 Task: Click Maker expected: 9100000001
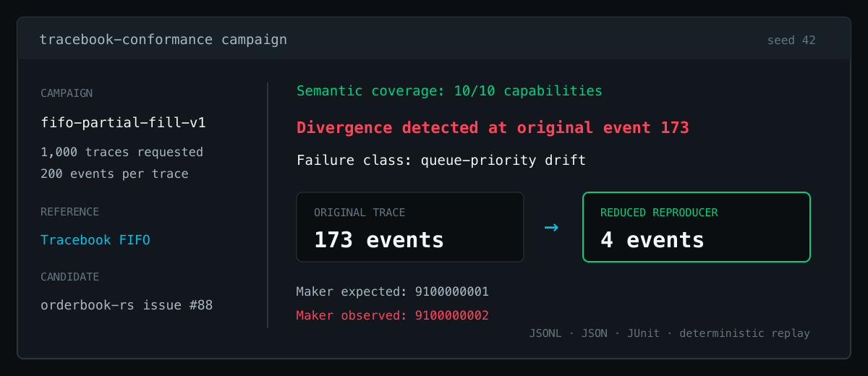pos(393,292)
